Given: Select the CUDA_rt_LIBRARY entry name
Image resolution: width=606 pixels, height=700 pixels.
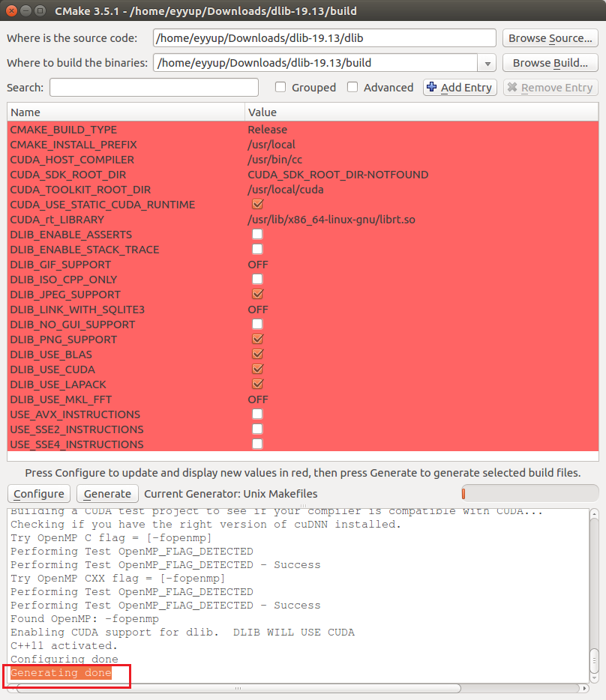Looking at the screenshot, I should tap(57, 220).
